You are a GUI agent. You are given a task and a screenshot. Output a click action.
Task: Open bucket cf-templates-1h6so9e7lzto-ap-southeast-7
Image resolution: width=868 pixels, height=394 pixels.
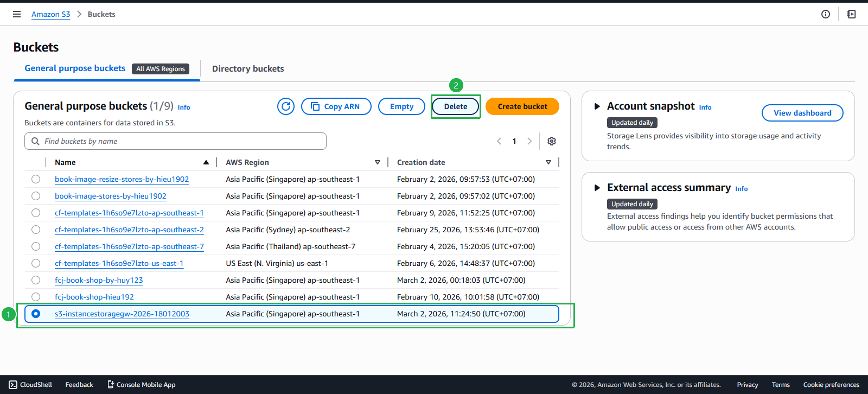tap(129, 246)
